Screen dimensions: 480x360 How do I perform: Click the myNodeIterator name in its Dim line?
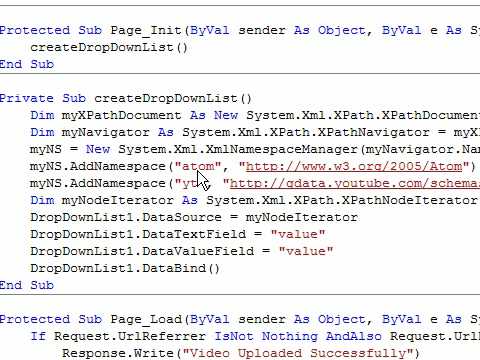pyautogui.click(x=118, y=200)
